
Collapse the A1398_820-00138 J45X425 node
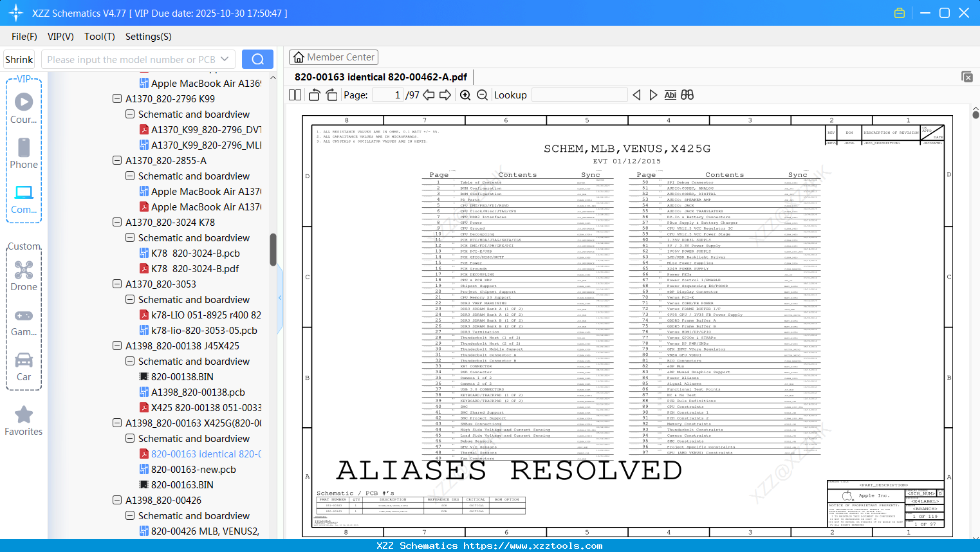click(117, 346)
